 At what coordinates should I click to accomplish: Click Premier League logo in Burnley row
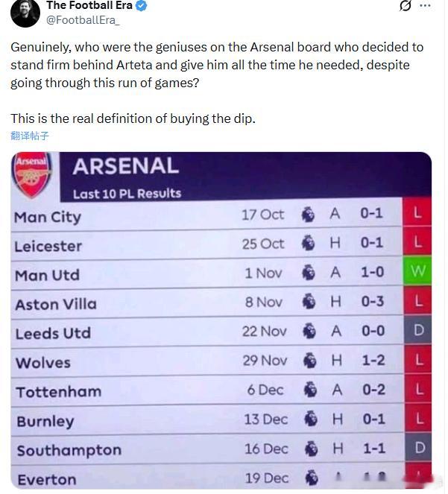311,419
